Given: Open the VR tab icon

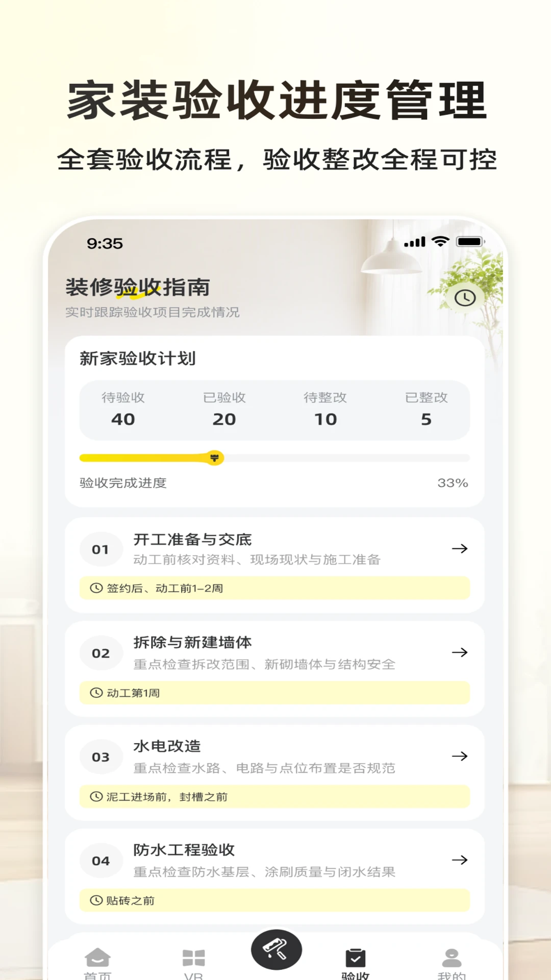Looking at the screenshot, I should (x=194, y=958).
